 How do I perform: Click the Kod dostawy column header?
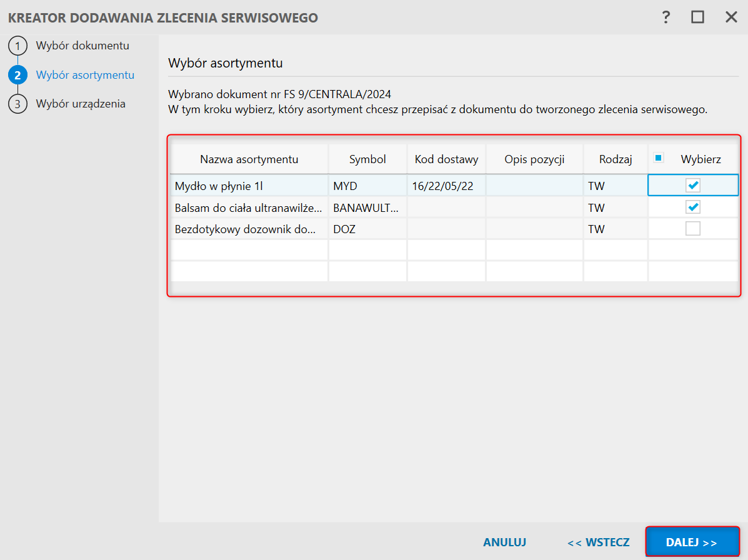[446, 159]
